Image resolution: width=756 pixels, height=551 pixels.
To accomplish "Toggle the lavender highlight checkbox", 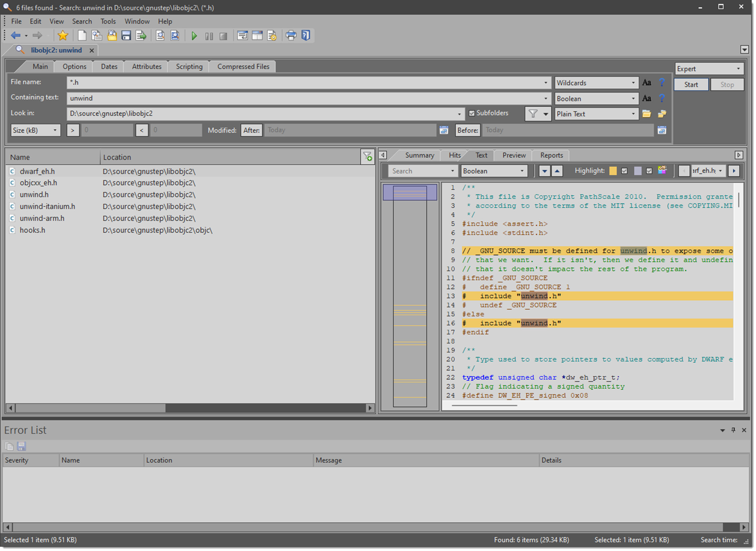I will pos(649,171).
